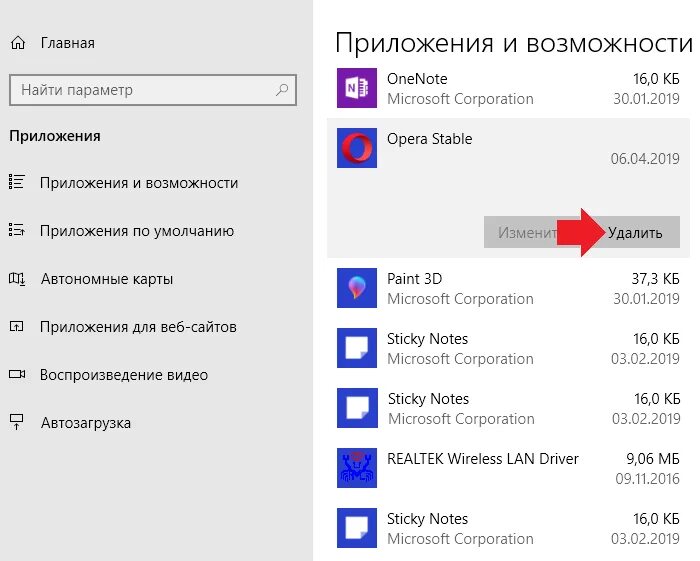Select the REALTEK Wireless LAN Driver icon

[x=357, y=468]
